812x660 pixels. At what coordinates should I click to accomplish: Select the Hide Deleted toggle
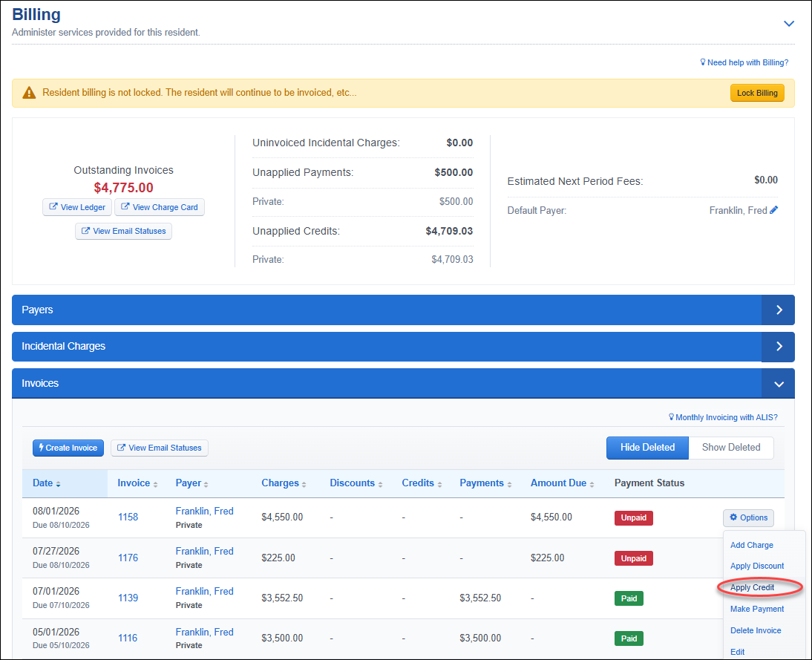pyautogui.click(x=647, y=448)
